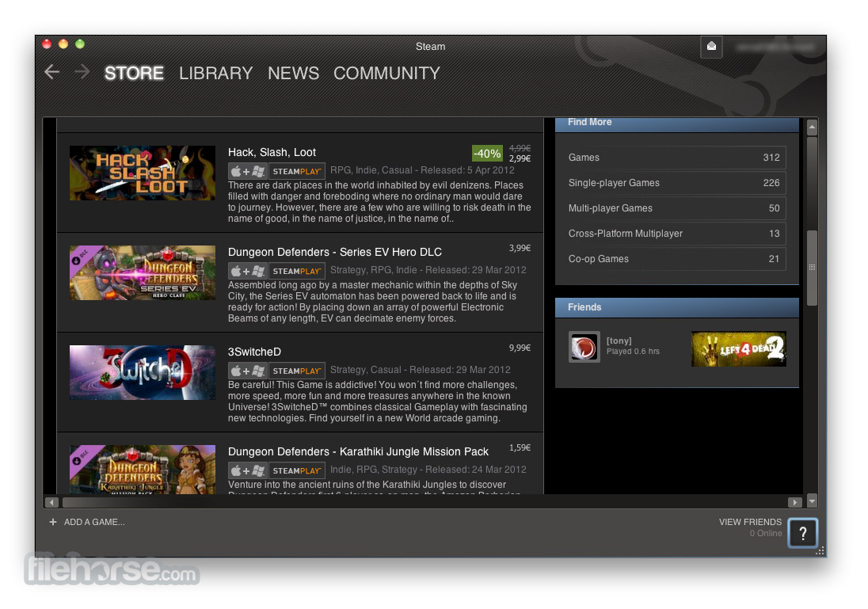
Task: Click 'RPG, Indie, Casual' genre text
Action: point(371,170)
